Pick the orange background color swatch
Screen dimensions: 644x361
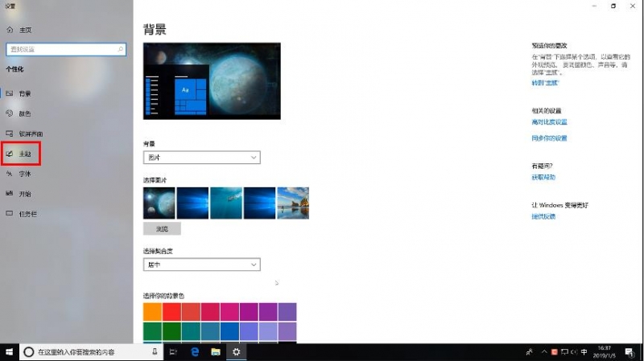(x=152, y=312)
